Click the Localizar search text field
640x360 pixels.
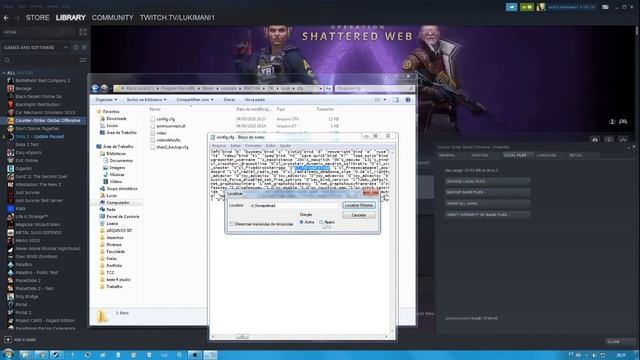click(294, 205)
